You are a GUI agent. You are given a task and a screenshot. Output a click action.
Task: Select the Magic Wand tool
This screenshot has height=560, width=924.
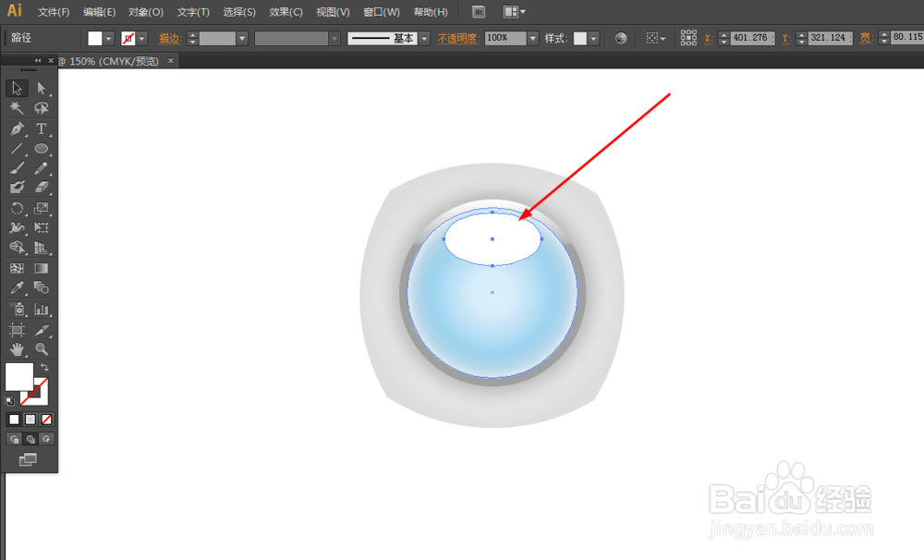(x=17, y=108)
